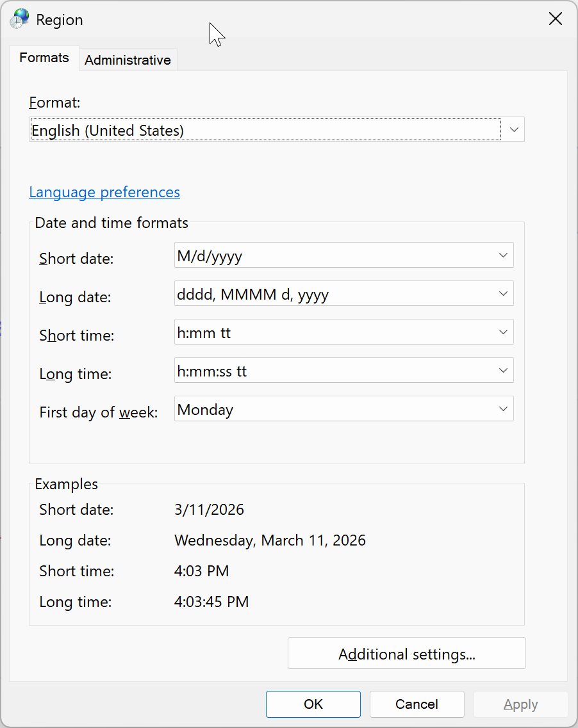Image resolution: width=578 pixels, height=728 pixels.
Task: Open the Language preferences link
Action: coord(104,192)
